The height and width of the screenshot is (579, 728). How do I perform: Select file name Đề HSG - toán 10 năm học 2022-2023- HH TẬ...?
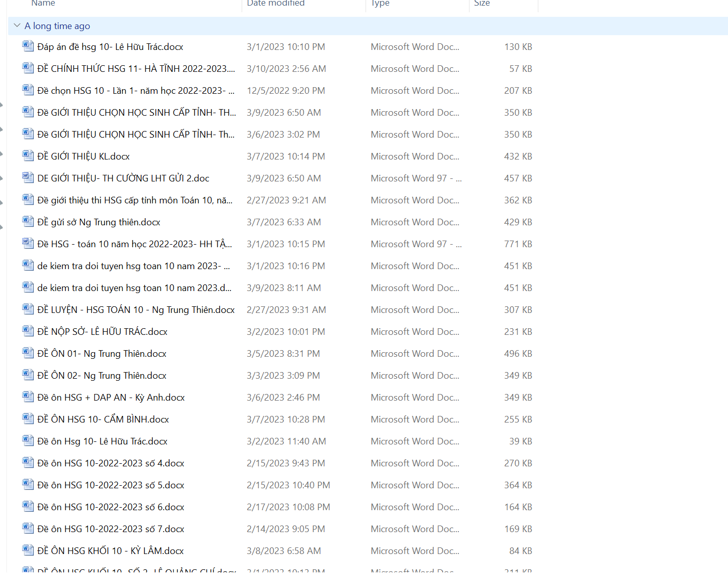coord(135,244)
